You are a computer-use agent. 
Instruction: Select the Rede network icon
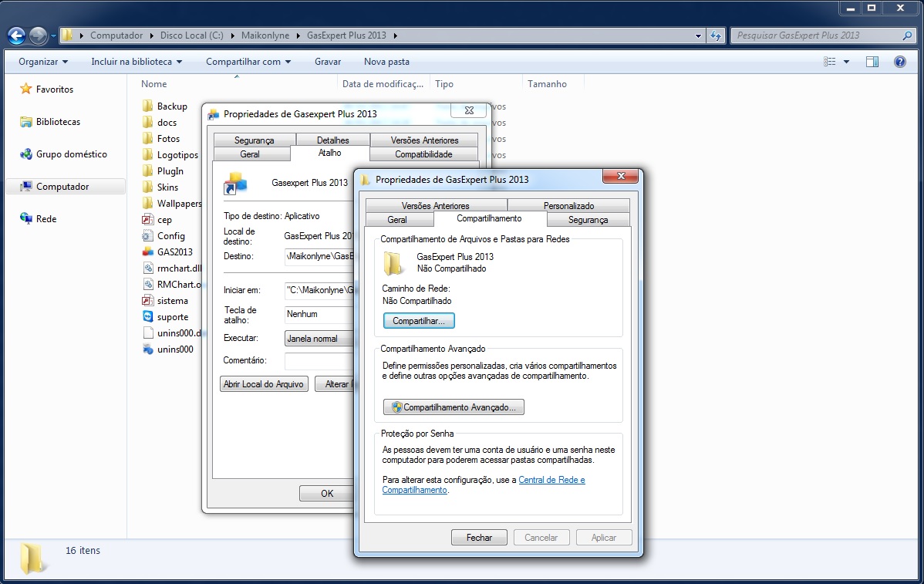(26, 218)
